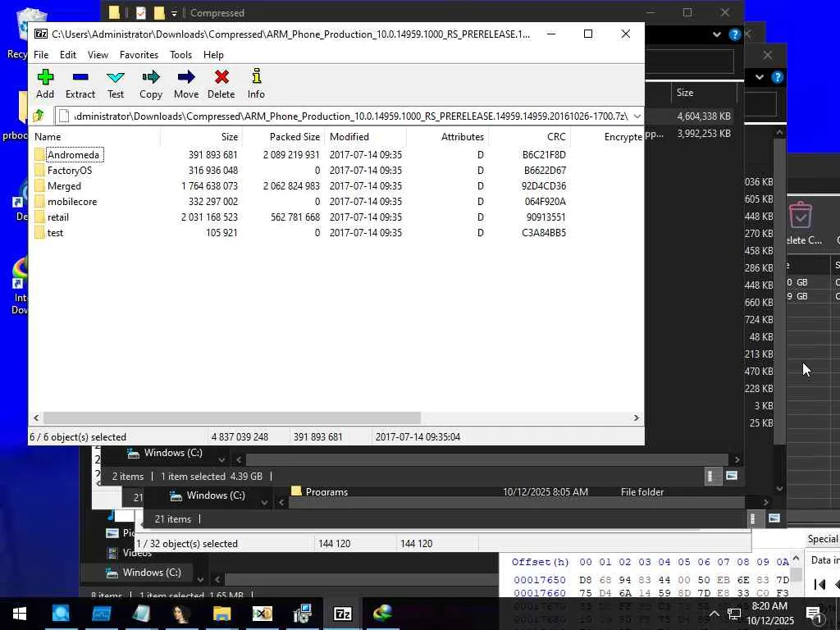Click Andromeda's CRC value B6C21F8D
This screenshot has width=840, height=630.
click(x=544, y=155)
